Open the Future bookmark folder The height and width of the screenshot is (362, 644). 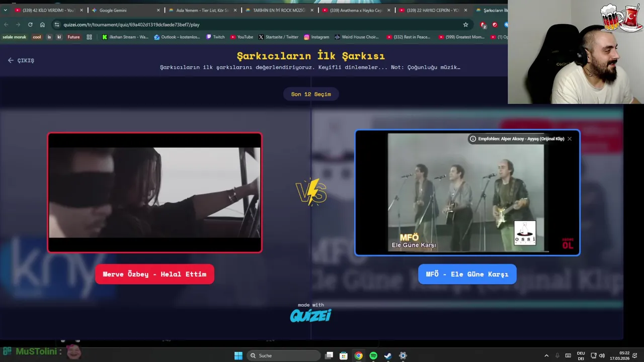[x=73, y=37]
